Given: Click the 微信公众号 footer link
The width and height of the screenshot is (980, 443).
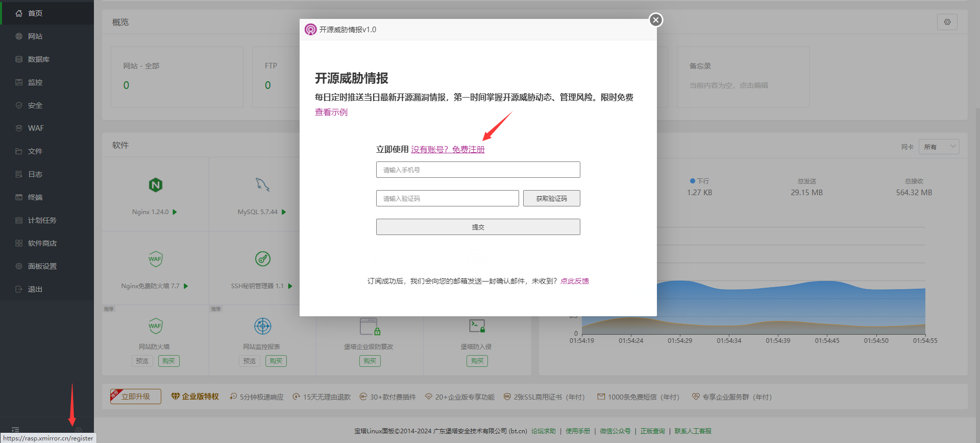Looking at the screenshot, I should 615,431.
